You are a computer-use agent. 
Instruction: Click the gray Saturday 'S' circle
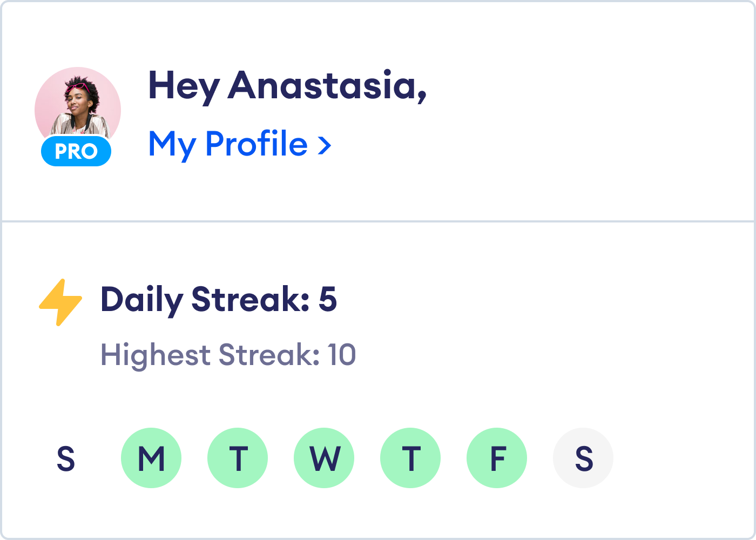[583, 458]
